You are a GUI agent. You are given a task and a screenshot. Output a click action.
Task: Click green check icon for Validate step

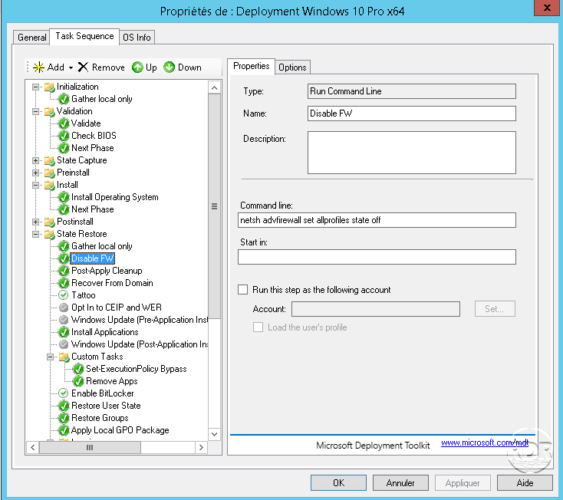[x=64, y=123]
